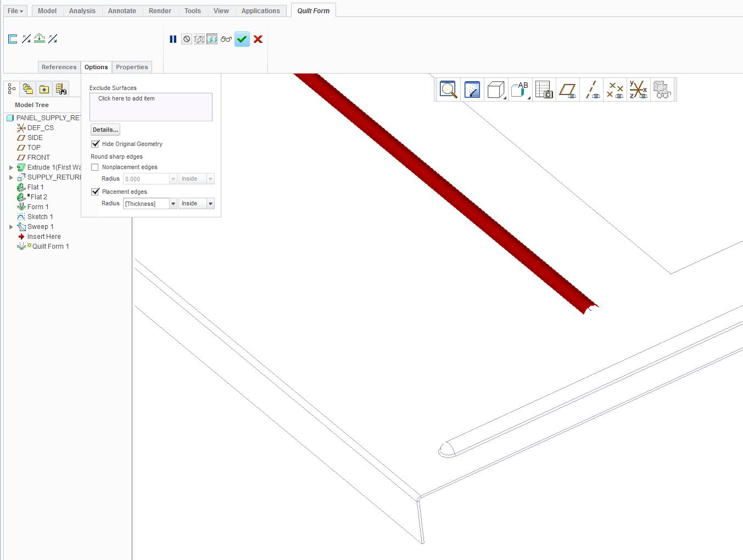Viewport: 743px width, 560px height.
Task: Select the unattached preview mode icon
Action: [199, 39]
